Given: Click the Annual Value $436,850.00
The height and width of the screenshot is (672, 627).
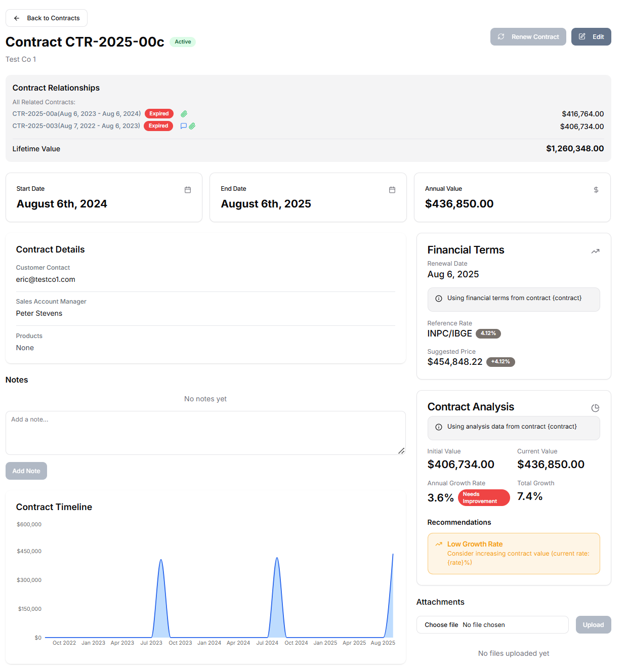Looking at the screenshot, I should coord(459,204).
